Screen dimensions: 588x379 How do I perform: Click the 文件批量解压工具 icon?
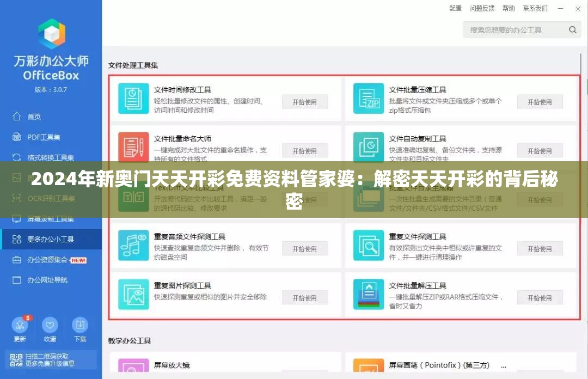pyautogui.click(x=369, y=294)
